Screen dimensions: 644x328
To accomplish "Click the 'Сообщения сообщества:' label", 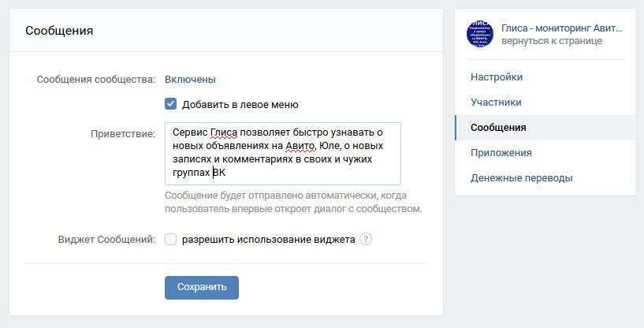I will click(x=96, y=80).
